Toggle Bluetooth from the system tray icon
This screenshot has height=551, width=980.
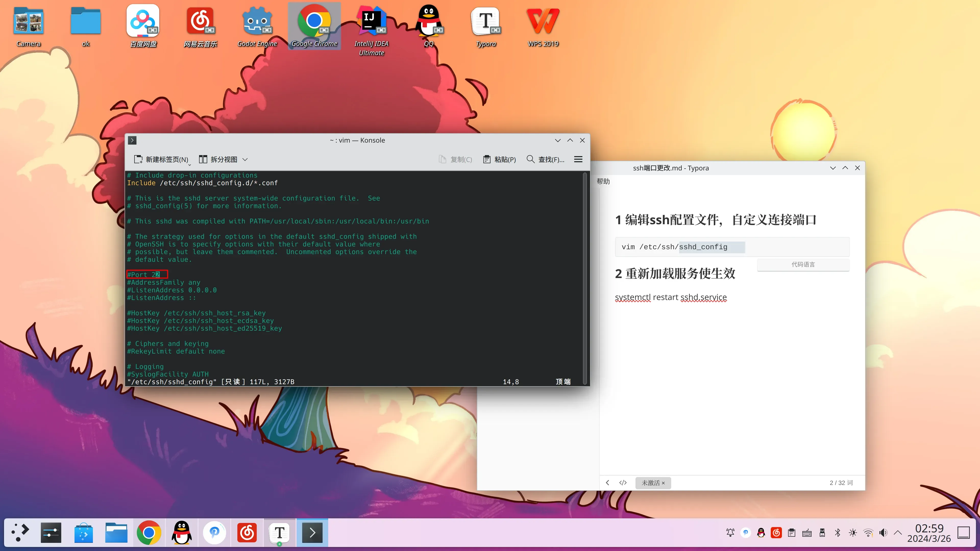click(837, 533)
